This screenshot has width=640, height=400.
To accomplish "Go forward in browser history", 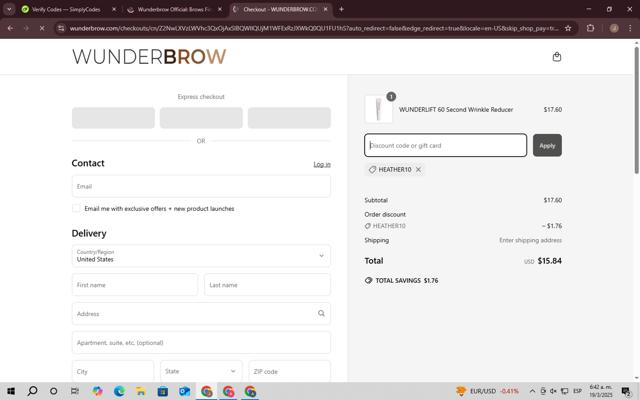I will pyautogui.click(x=26, y=28).
